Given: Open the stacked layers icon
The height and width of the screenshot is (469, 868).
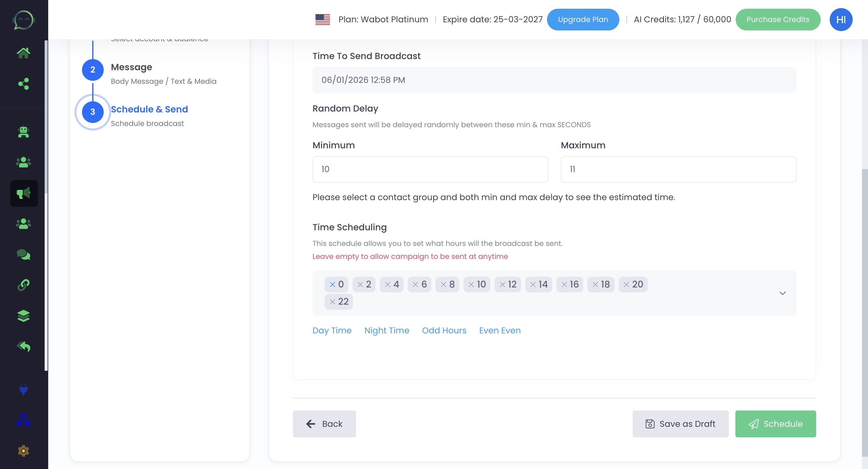Looking at the screenshot, I should pos(24,316).
